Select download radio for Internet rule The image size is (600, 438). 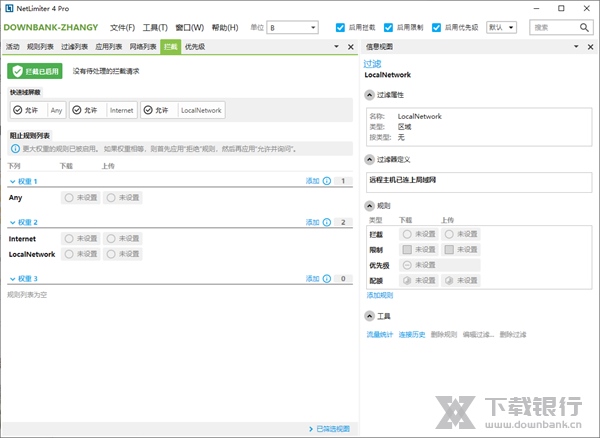tap(69, 239)
